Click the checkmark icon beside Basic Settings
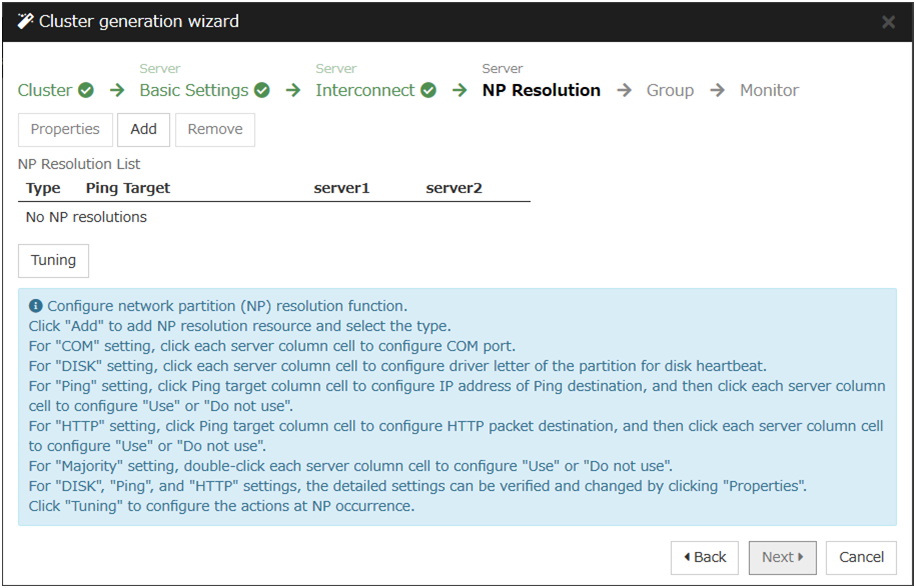Image resolution: width=916 pixels, height=588 pixels. (x=262, y=91)
